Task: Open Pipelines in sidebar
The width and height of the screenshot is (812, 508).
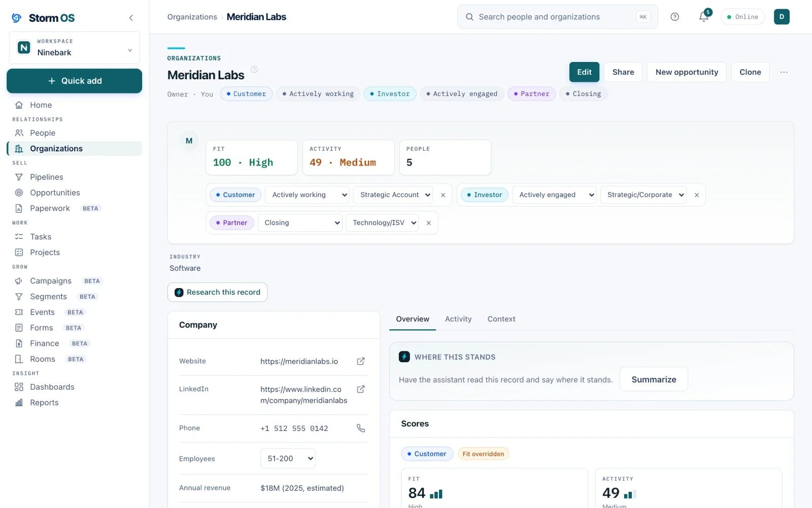Action: [74, 177]
